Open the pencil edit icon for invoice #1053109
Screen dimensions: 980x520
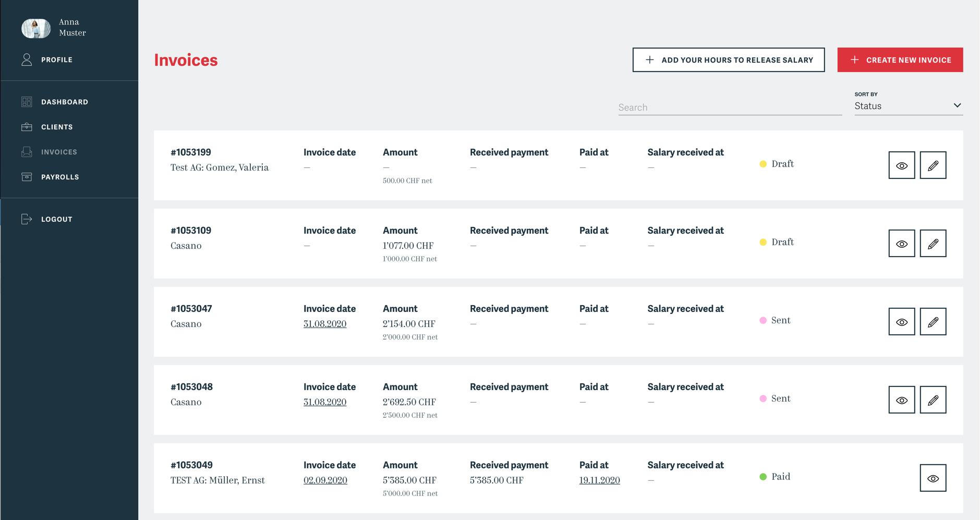pos(933,243)
